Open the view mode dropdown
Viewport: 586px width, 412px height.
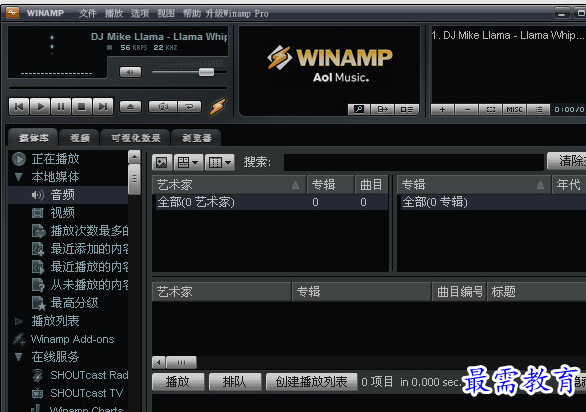point(189,162)
